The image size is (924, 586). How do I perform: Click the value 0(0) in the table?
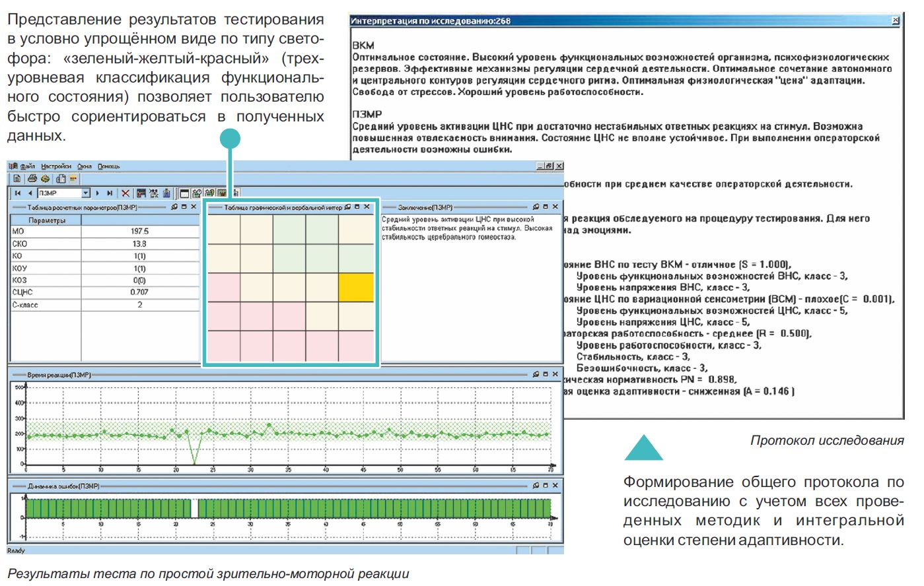139,280
